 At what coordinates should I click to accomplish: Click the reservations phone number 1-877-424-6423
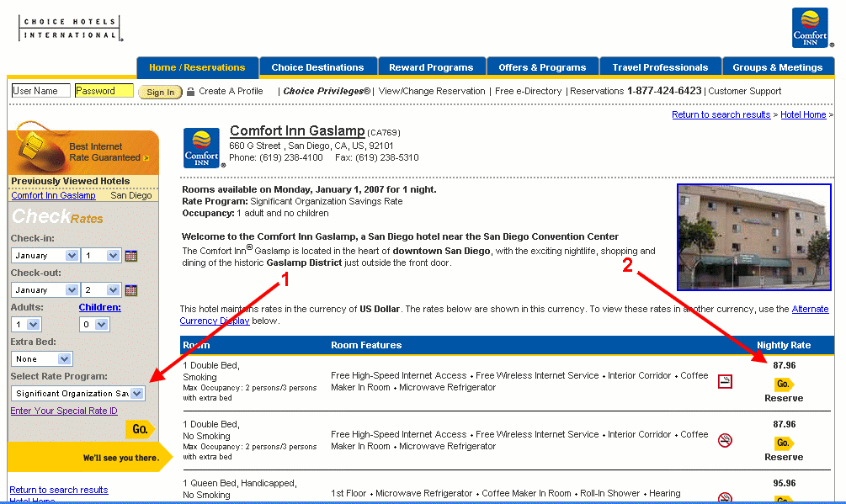[664, 91]
